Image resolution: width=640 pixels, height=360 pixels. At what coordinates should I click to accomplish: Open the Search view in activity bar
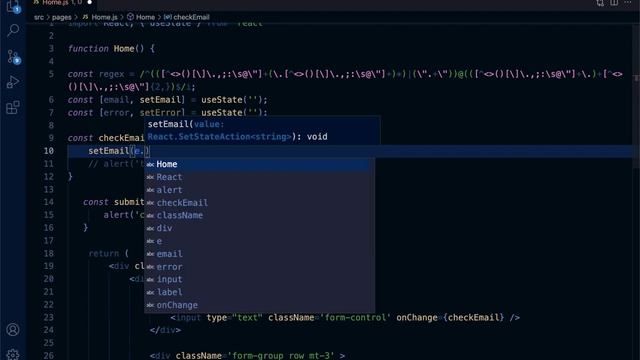pos(13,30)
